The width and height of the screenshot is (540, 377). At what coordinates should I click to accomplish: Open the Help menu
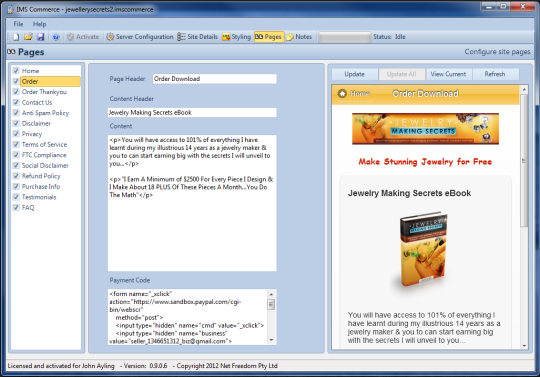(40, 24)
